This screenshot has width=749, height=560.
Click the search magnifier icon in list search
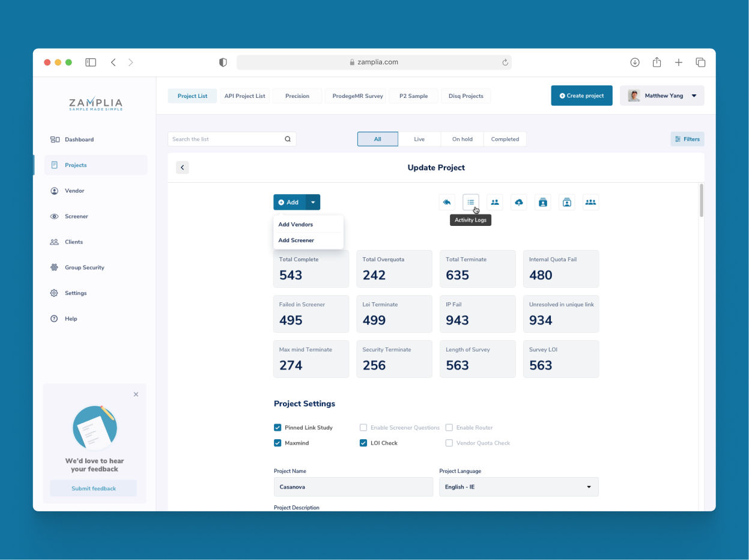pyautogui.click(x=288, y=139)
